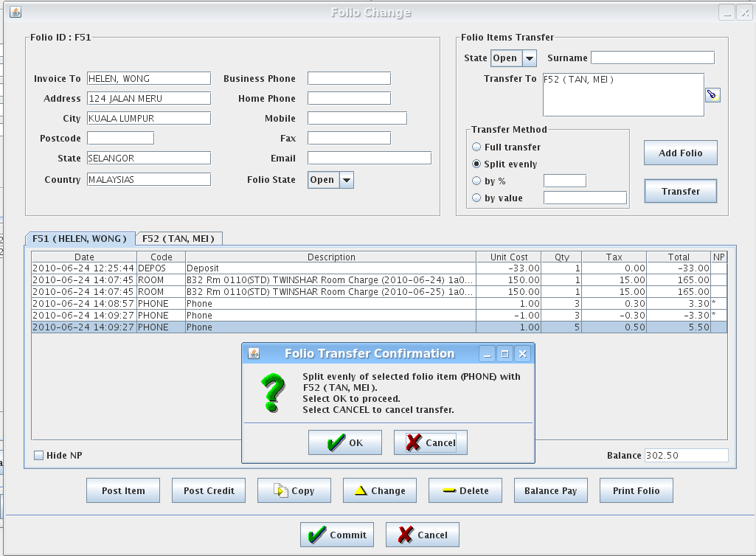Screen dimensions: 756x556
Task: Click the Balance field showing 302.50
Action: coord(687,455)
